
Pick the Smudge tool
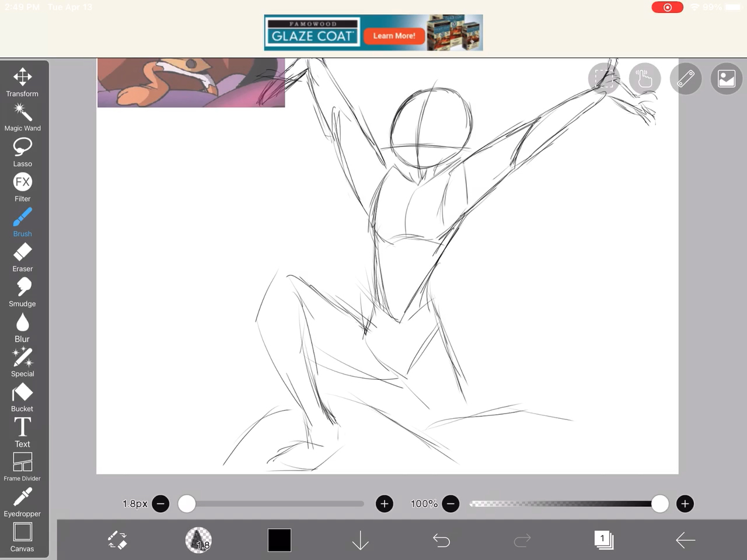pos(22,292)
